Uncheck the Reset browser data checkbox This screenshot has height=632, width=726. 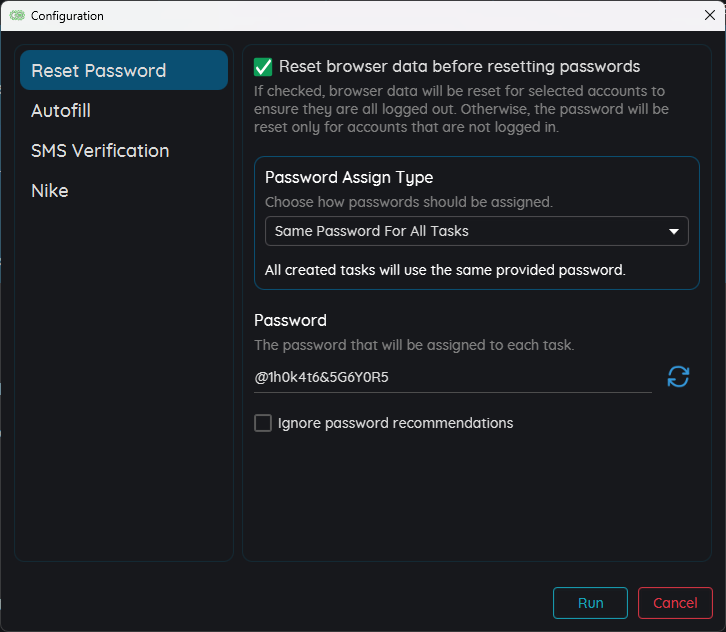263,67
